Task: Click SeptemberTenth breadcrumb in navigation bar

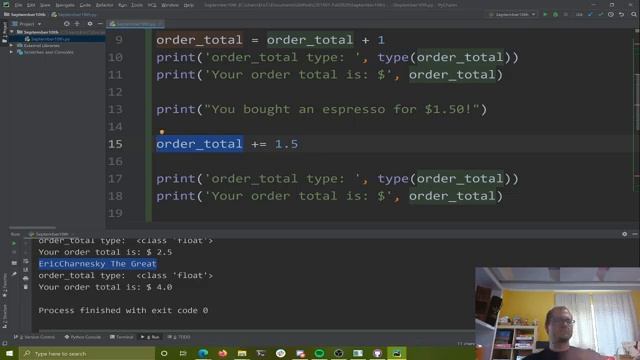Action: coord(24,14)
